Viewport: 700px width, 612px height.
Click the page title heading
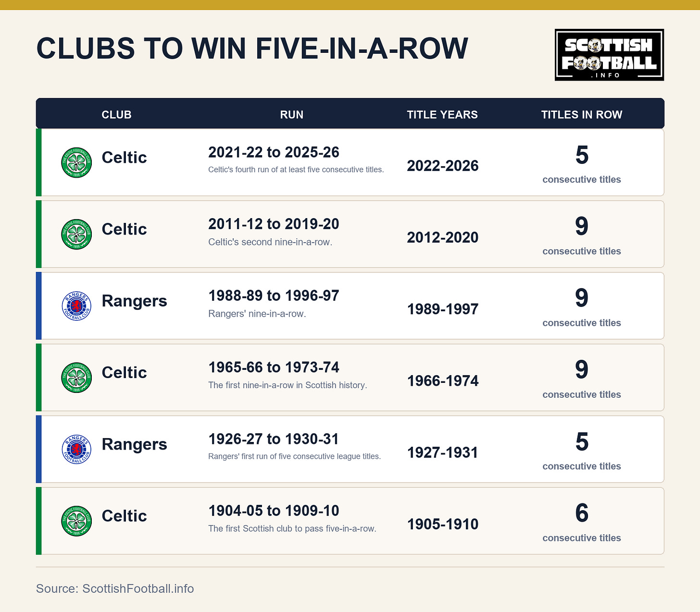click(x=252, y=49)
